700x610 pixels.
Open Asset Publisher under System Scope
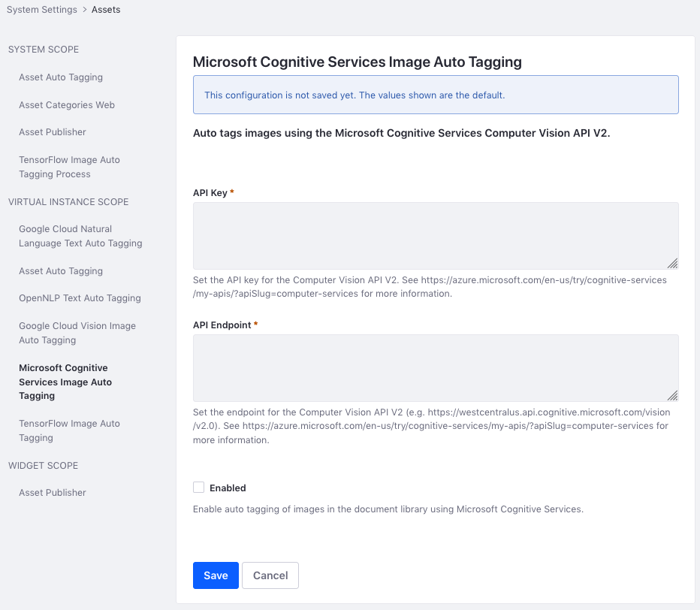pos(53,132)
